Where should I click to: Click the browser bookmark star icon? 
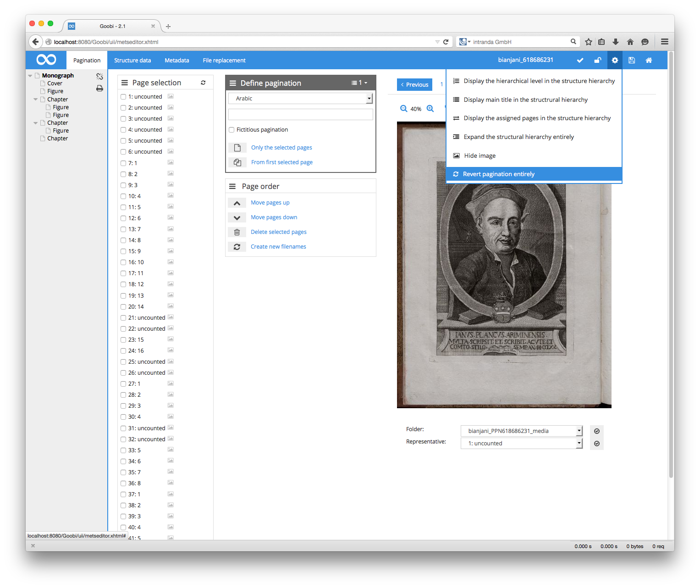click(x=589, y=42)
